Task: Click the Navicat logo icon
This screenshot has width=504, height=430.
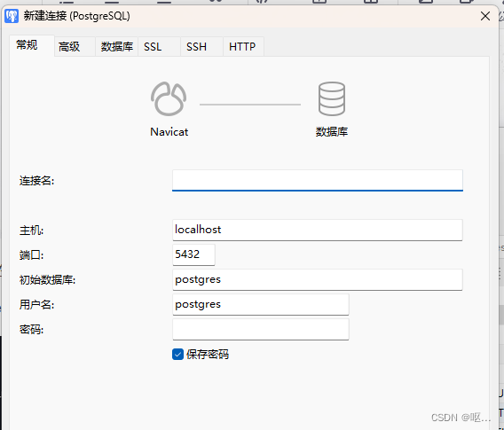Action: pyautogui.click(x=169, y=99)
